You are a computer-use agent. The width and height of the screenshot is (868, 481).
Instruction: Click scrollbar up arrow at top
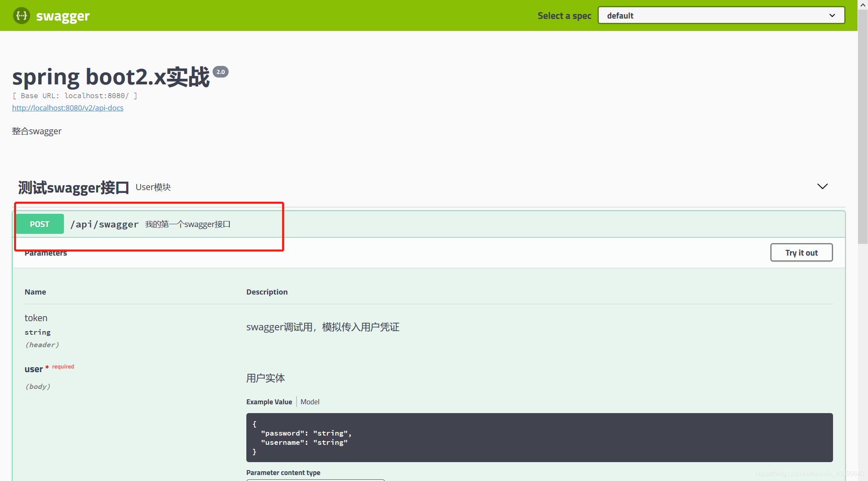click(862, 5)
